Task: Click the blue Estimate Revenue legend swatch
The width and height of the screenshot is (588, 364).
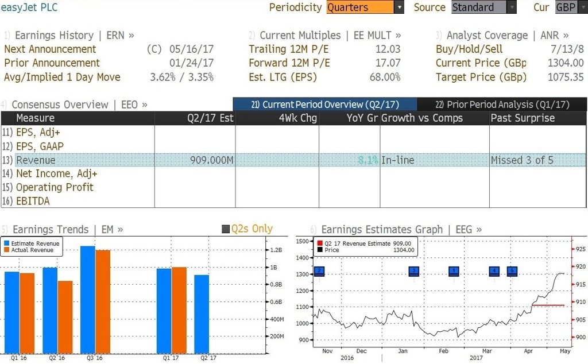Action: [x=6, y=243]
